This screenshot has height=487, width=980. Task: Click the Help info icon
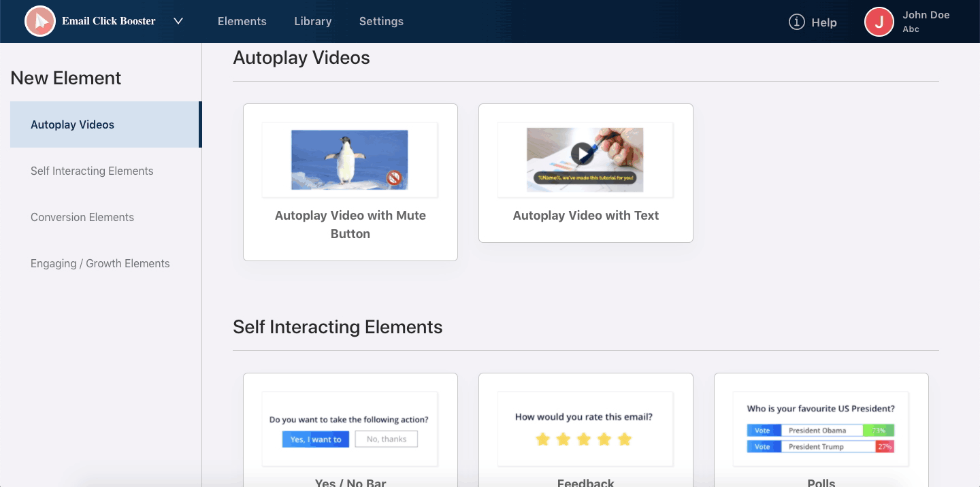(796, 22)
